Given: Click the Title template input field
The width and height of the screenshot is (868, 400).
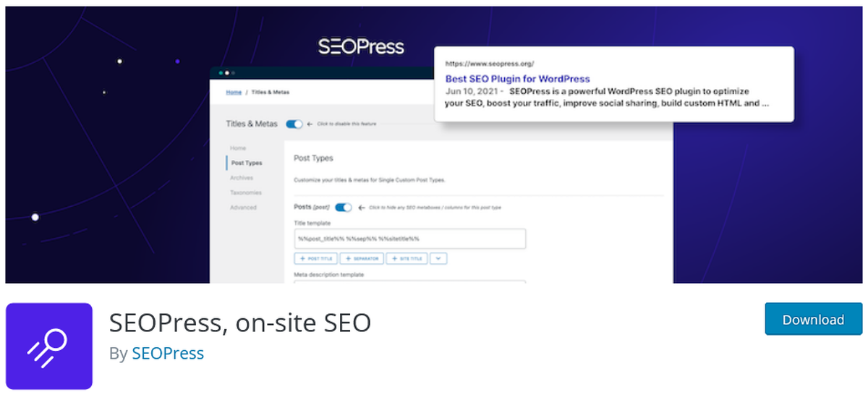Looking at the screenshot, I should (409, 239).
